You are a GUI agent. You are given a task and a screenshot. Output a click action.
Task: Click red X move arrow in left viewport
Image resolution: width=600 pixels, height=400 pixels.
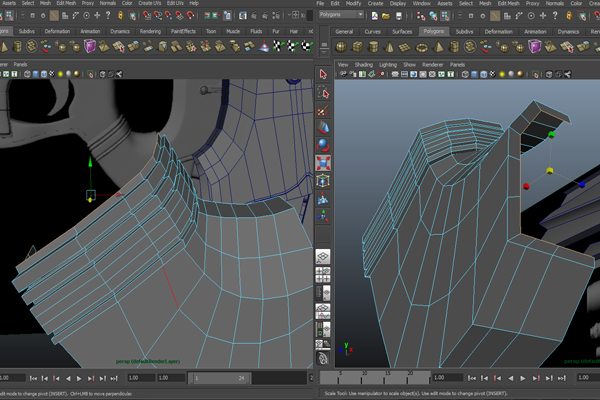(x=119, y=195)
